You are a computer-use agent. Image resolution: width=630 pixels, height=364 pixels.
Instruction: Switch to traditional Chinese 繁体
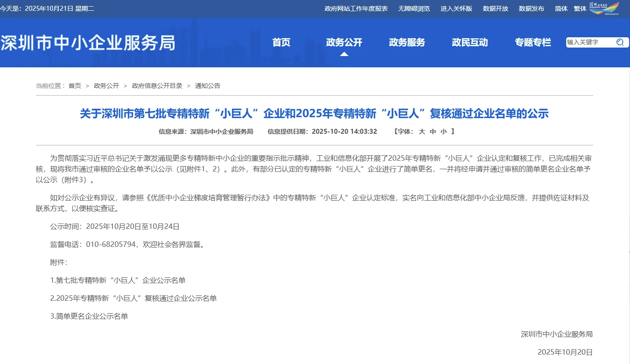pos(580,9)
